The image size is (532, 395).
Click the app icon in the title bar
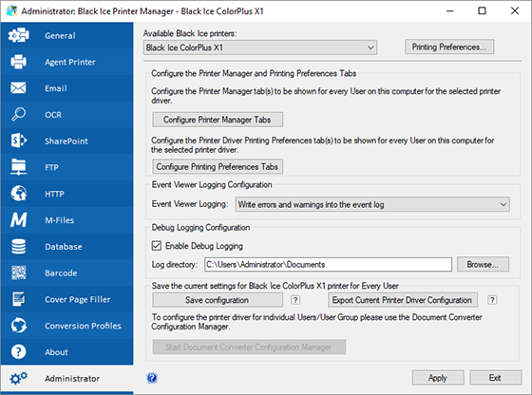pos(11,10)
